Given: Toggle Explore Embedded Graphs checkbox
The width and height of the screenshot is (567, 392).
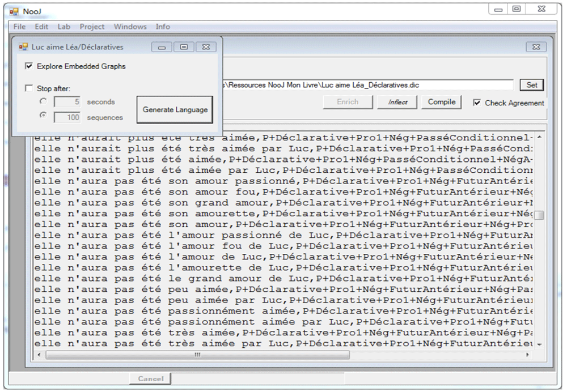Looking at the screenshot, I should [28, 66].
